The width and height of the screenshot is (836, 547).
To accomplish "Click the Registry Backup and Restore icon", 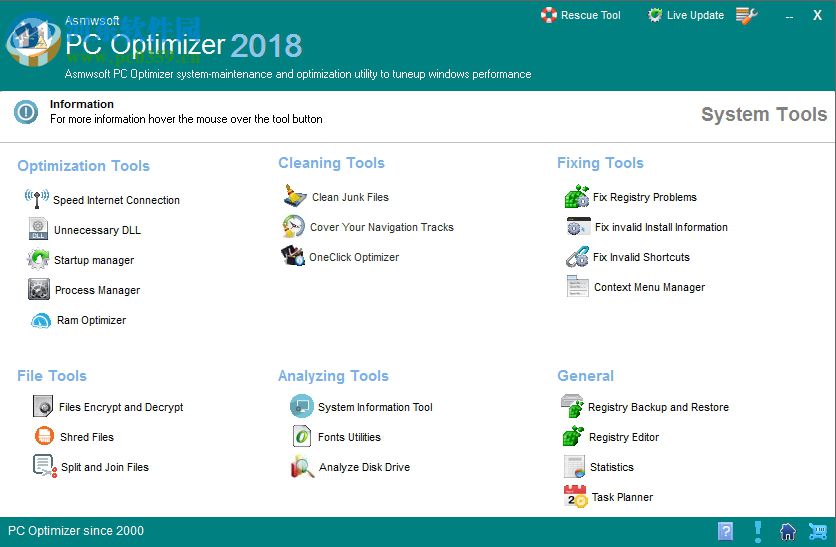I will pyautogui.click(x=573, y=406).
